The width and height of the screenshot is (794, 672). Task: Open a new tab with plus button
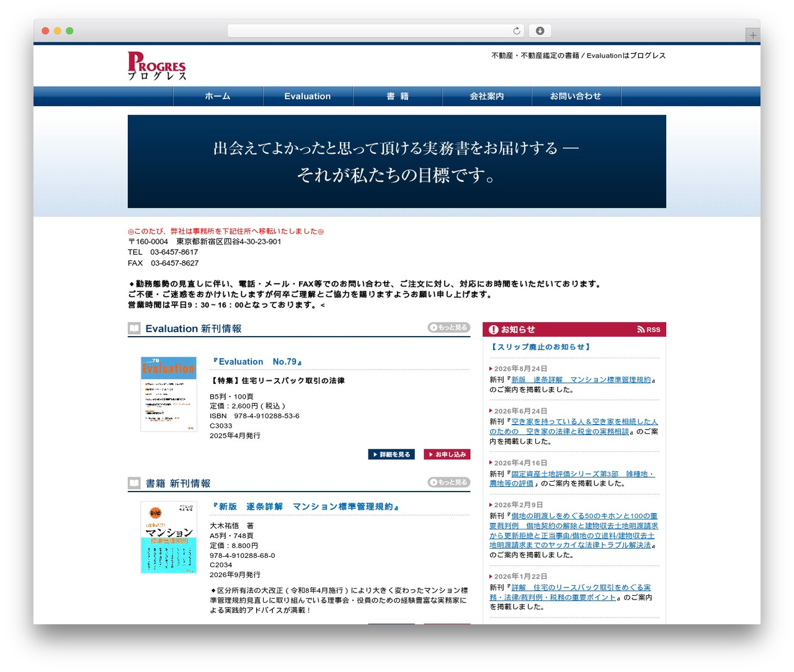(x=752, y=35)
